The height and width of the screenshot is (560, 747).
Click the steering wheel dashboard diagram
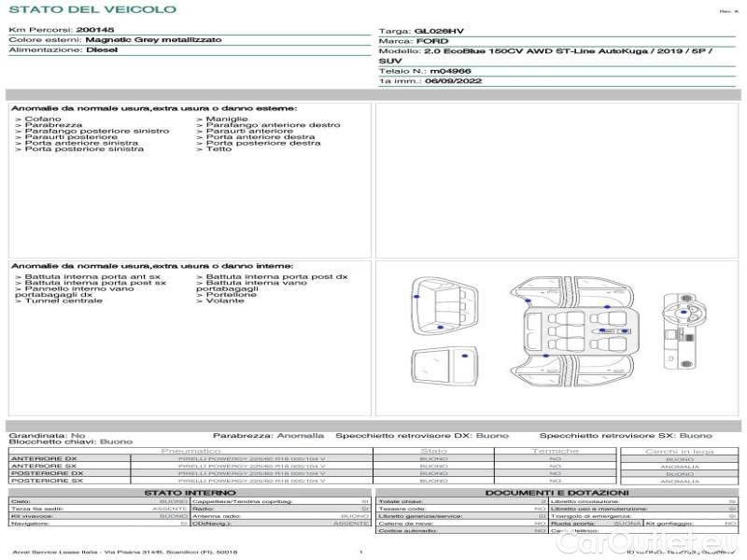pyautogui.click(x=685, y=331)
